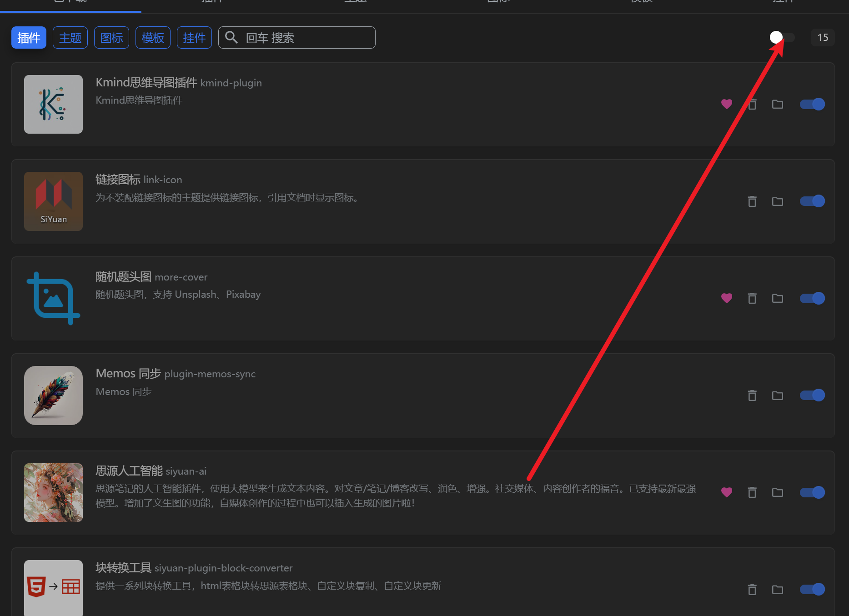Click the SiYuan link-icon thumbnail

[x=53, y=201]
